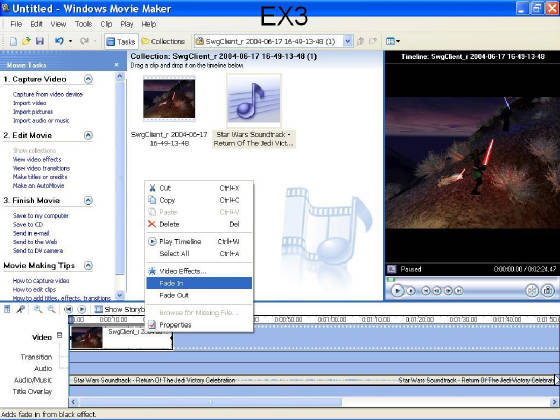560x420 pixels.
Task: Click Save to CD link
Action: point(28,224)
